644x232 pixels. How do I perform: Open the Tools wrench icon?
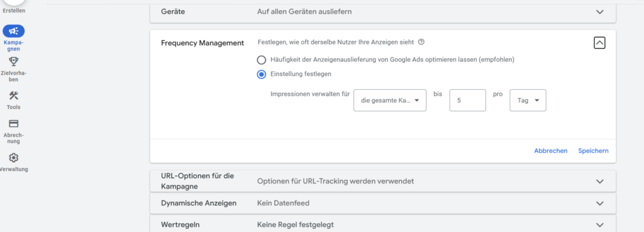tap(14, 96)
